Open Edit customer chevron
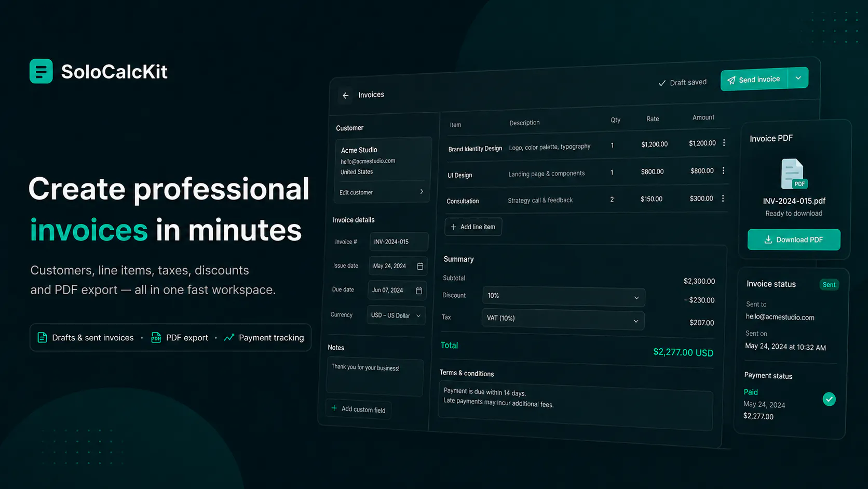Screen dimensions: 868x489 point(422,192)
